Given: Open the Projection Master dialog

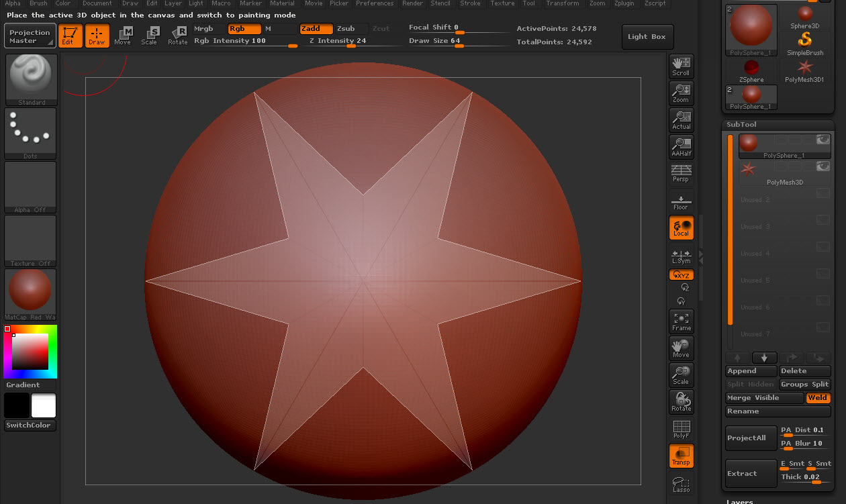Looking at the screenshot, I should click(x=30, y=36).
